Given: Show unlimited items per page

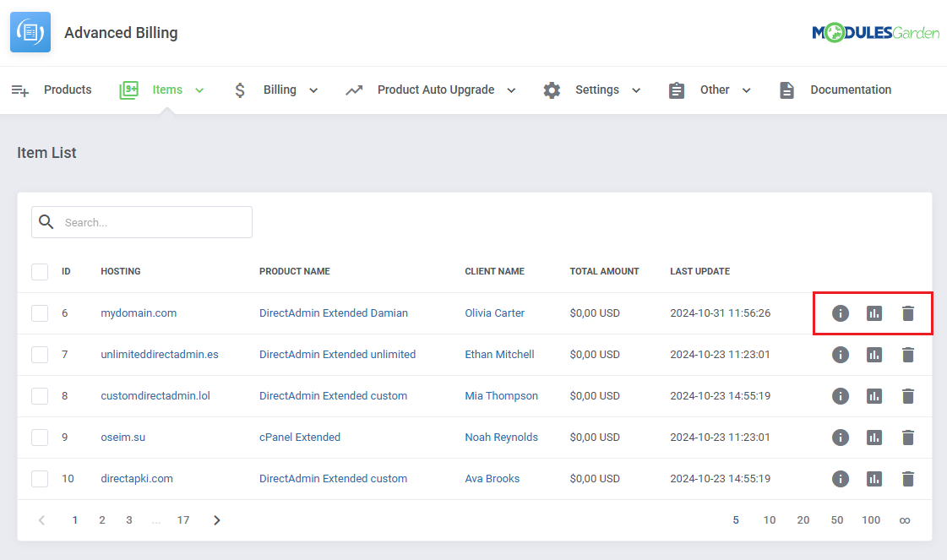Looking at the screenshot, I should pos(904,520).
